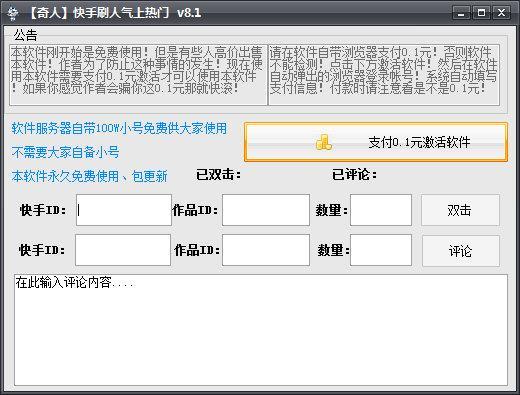
Task: Focus the 快手ID field in the 评论 row
Action: coord(123,250)
